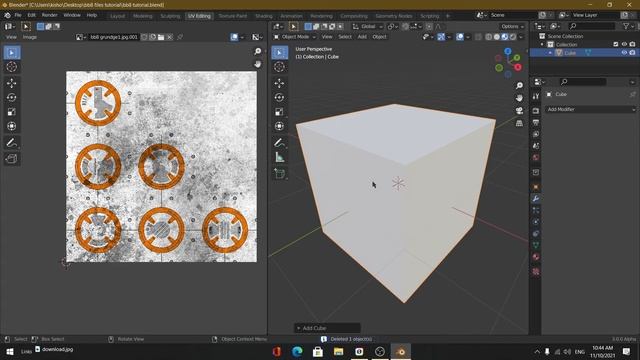Switch to the Sculpting workspace tab
Image resolution: width=640 pixels, height=360 pixels.
coord(170,16)
